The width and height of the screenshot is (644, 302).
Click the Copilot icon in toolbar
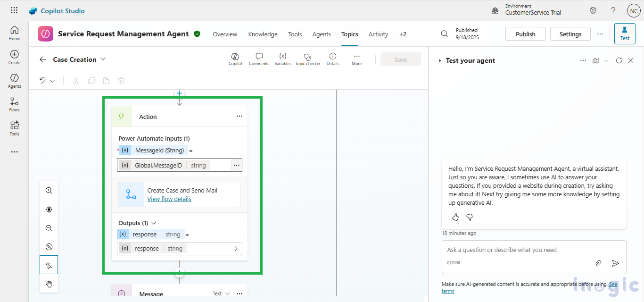(235, 59)
